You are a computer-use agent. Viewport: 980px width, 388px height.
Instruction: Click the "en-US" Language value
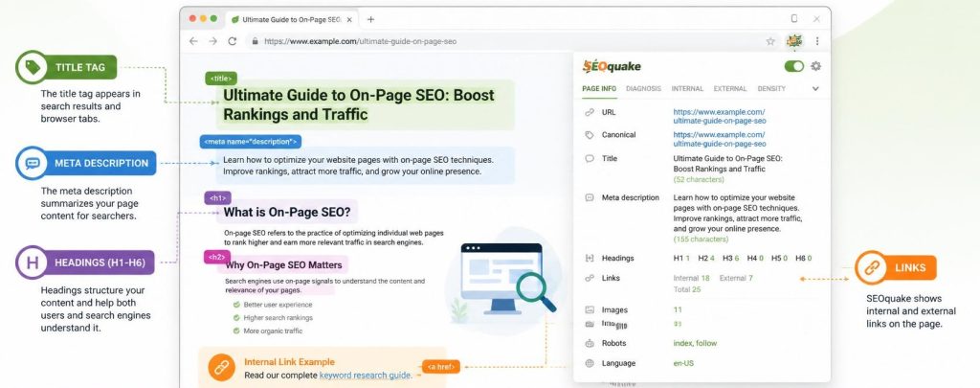683,363
